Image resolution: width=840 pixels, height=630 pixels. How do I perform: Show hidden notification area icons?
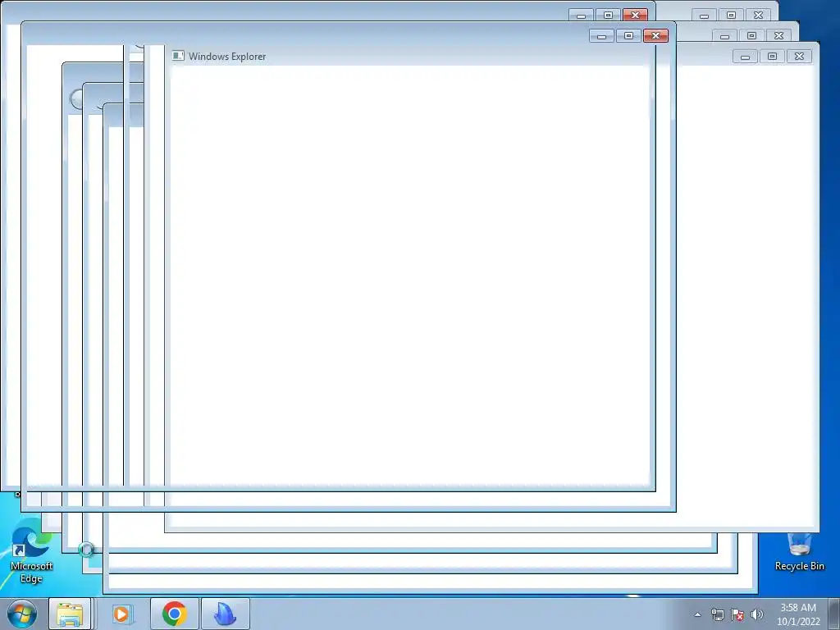[x=697, y=614]
